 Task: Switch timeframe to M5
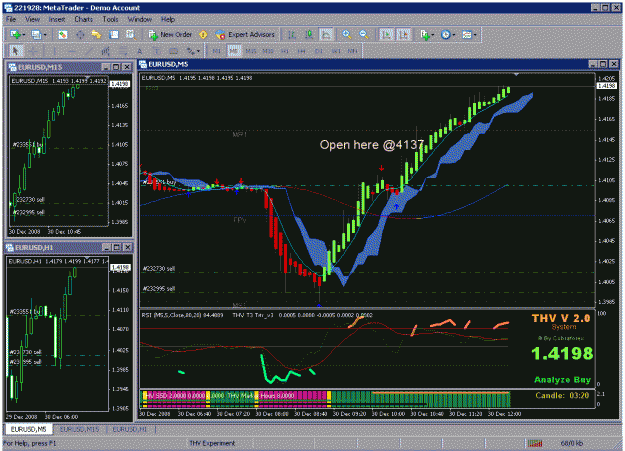coord(234,51)
